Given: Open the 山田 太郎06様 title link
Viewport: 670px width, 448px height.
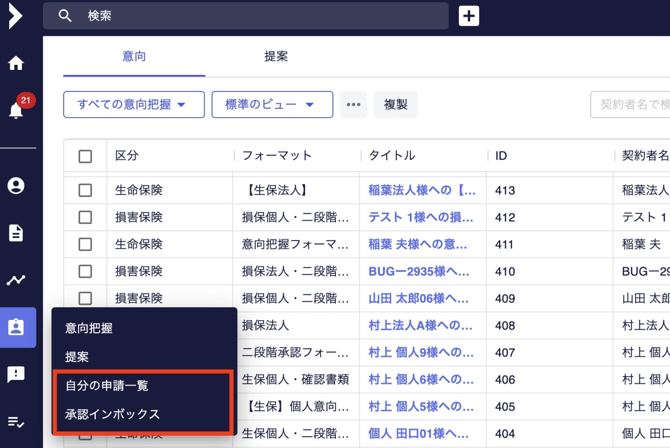Looking at the screenshot, I should click(x=418, y=298).
